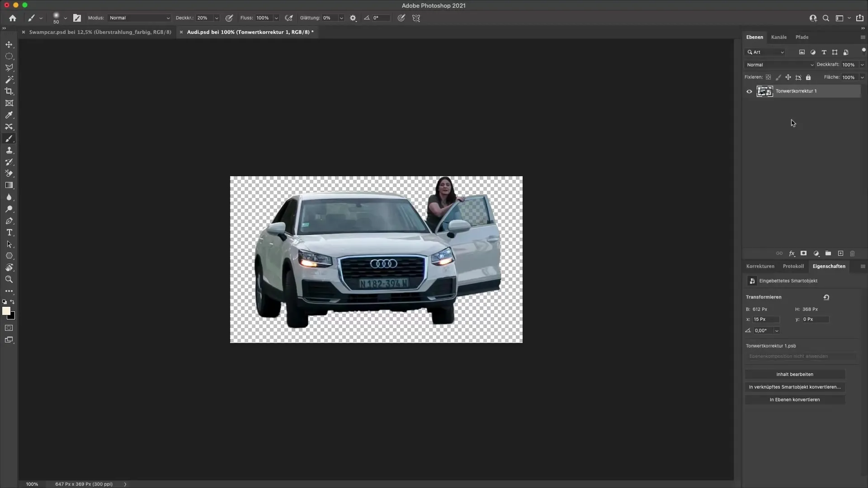Toggle visibility of Tonwertkorrektur 1 layer
Image resolution: width=868 pixels, height=488 pixels.
click(x=749, y=91)
